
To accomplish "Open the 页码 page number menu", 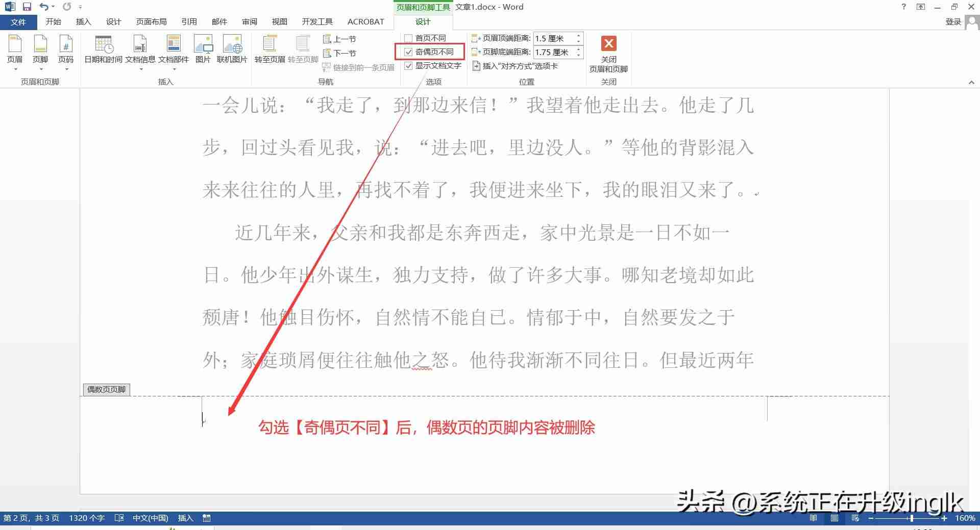I will (x=66, y=53).
